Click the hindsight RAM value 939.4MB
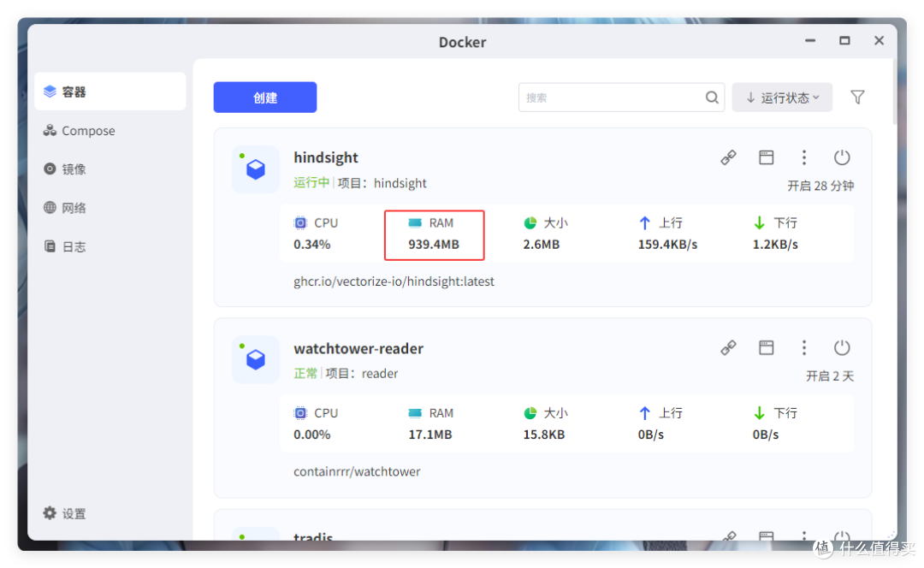 pos(434,244)
